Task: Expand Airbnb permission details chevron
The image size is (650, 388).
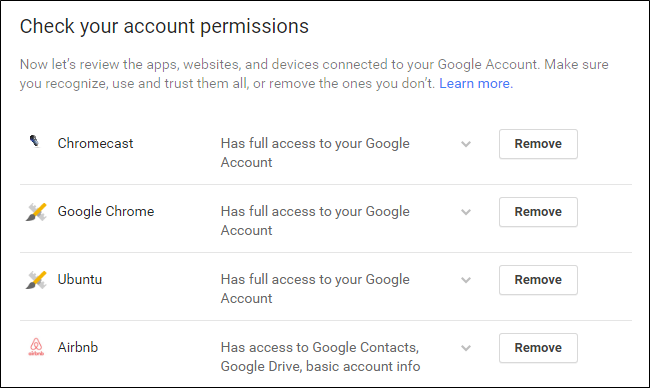Action: point(466,348)
